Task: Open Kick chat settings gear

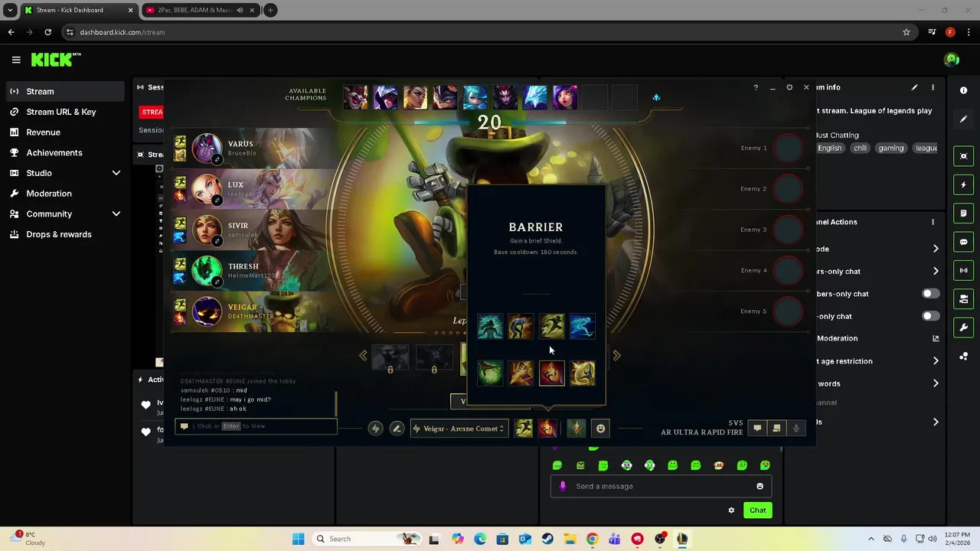Action: pyautogui.click(x=731, y=510)
